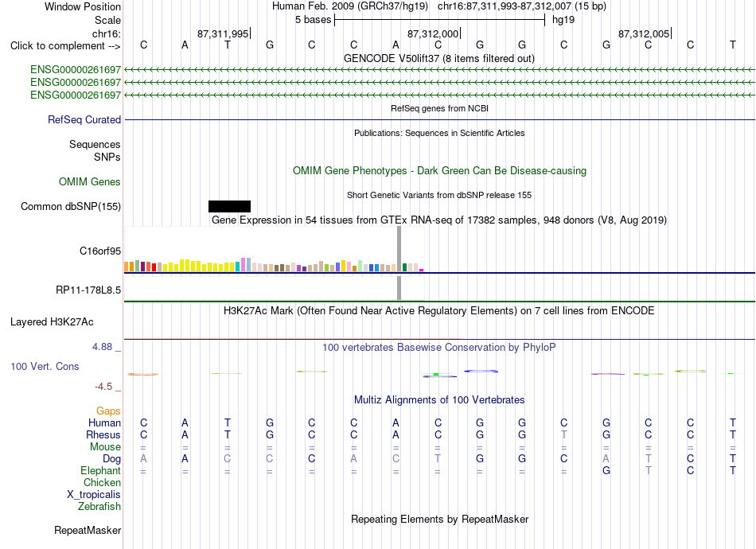Open the H3K27Ac Mark ENCODE track title
The image size is (756, 549).
(x=438, y=311)
